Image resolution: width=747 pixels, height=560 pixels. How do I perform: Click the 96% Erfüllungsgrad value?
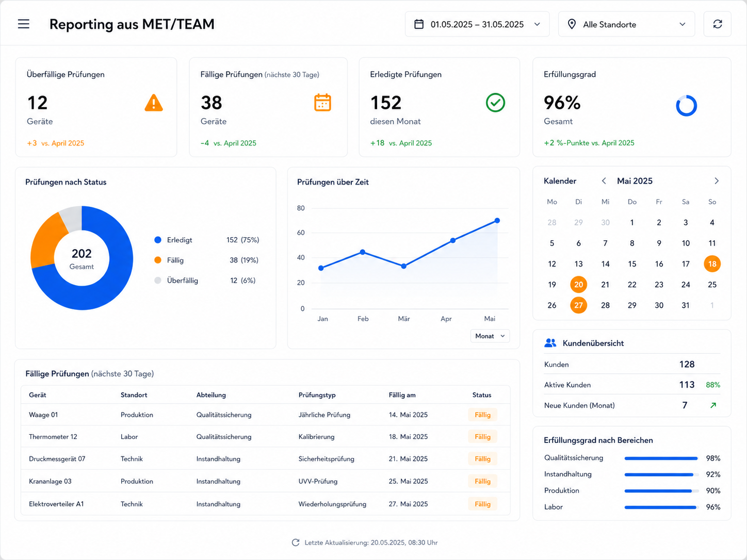point(562,103)
